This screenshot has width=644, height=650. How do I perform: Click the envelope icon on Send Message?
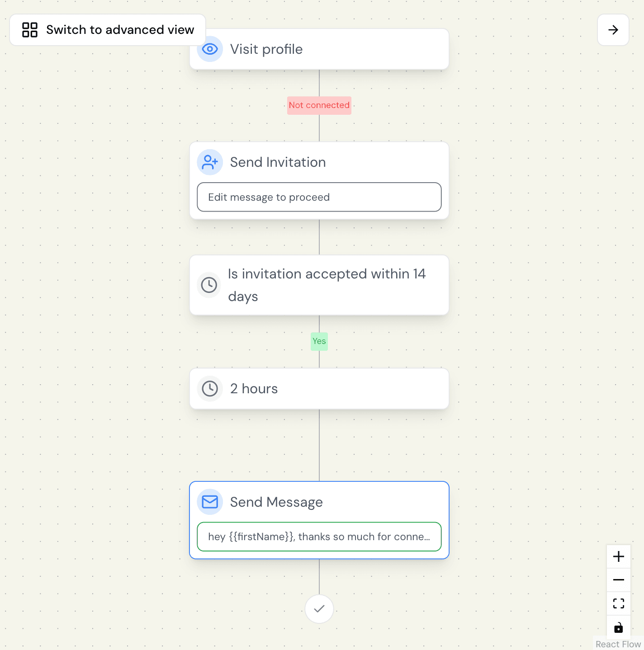click(x=210, y=502)
